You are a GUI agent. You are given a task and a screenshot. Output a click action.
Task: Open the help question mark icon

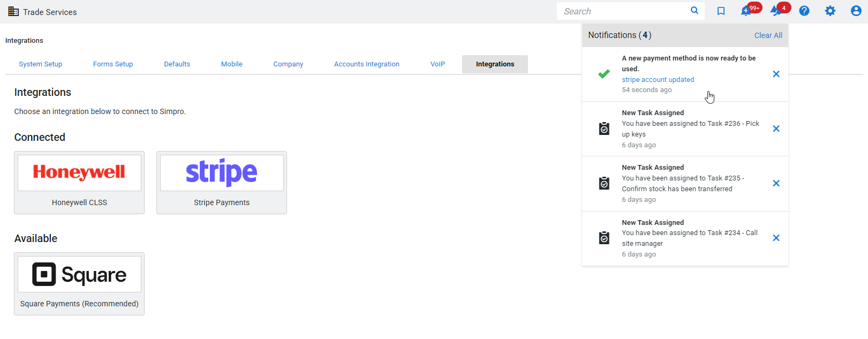coord(804,11)
